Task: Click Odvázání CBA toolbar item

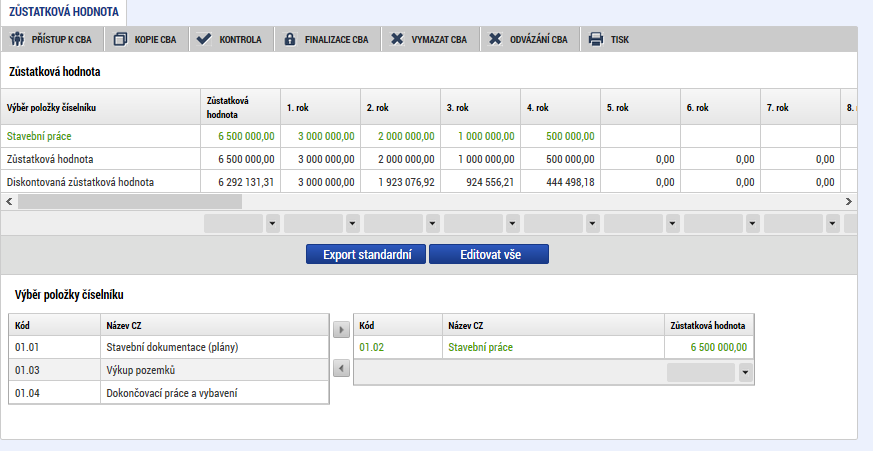Action: 529,39
